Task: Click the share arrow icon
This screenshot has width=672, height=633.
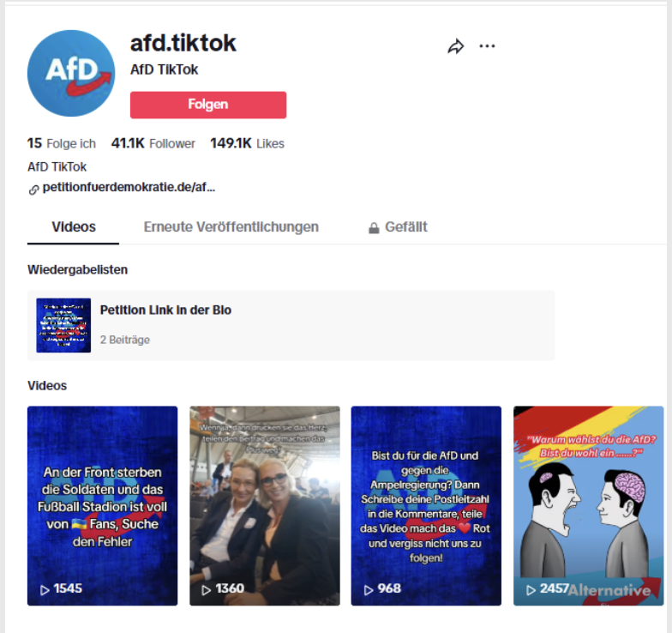Action: [456, 46]
